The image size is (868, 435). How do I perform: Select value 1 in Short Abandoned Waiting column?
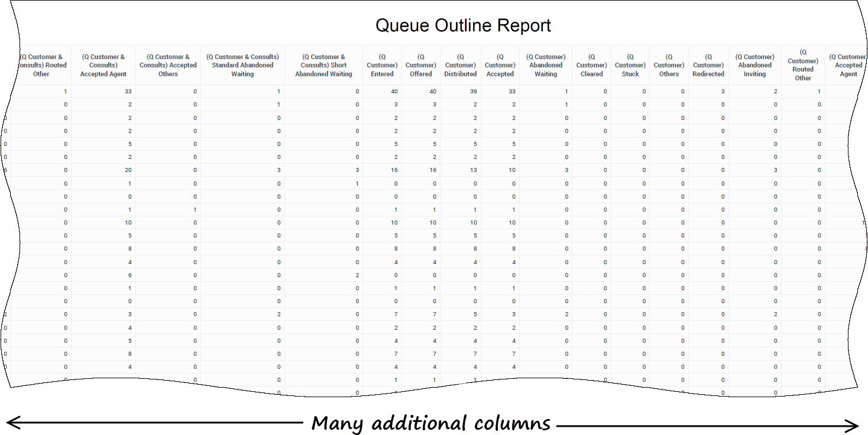coord(357,184)
